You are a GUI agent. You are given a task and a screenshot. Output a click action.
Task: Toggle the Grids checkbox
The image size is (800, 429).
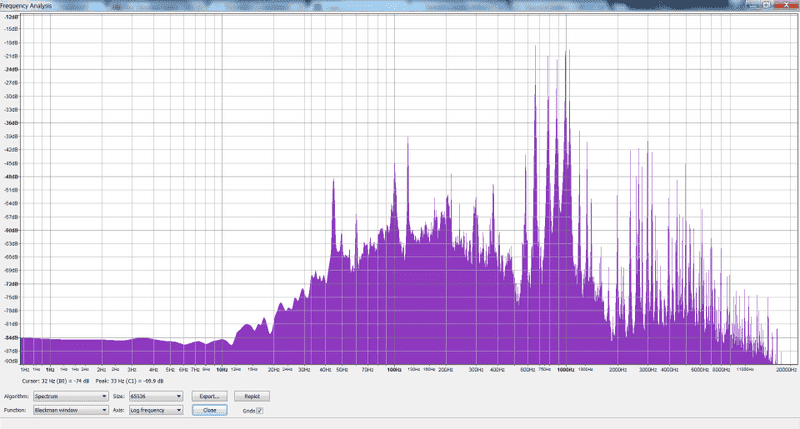pos(260,410)
